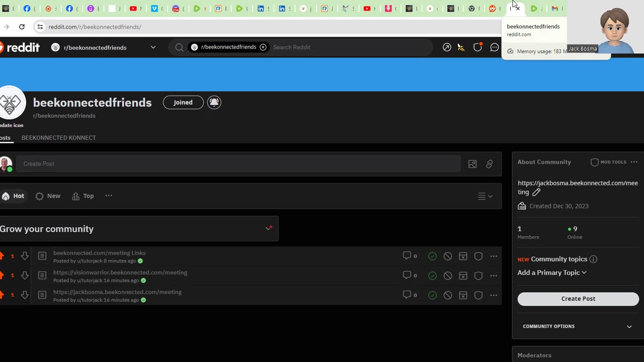Open the beekonnected.com/meeting Links post title
Image resolution: width=644 pixels, height=362 pixels.
click(100, 253)
